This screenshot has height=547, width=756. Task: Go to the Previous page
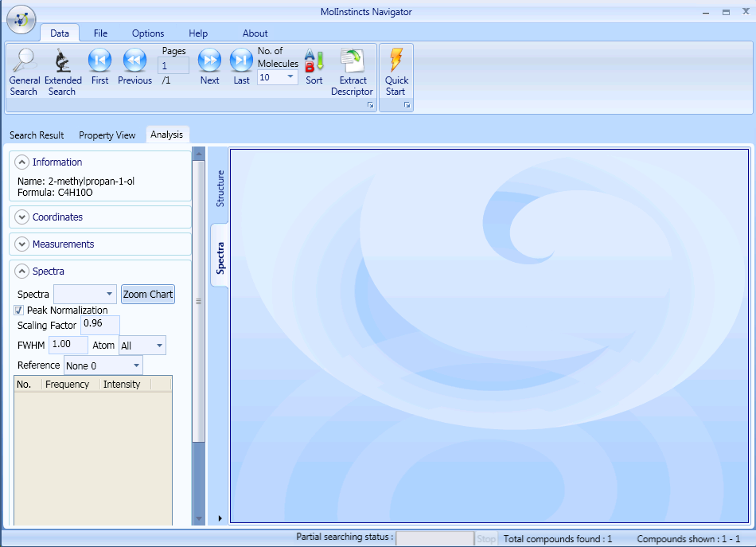click(x=134, y=67)
